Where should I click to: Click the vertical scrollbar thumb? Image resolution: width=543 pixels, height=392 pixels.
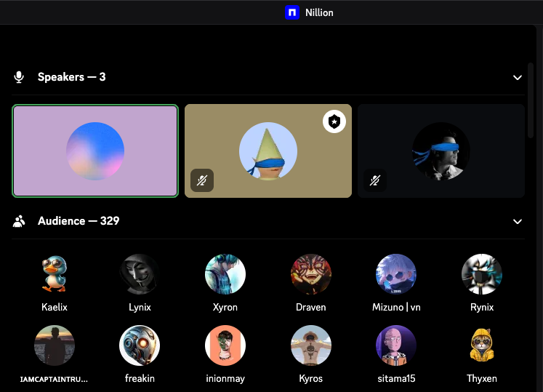pos(530,100)
